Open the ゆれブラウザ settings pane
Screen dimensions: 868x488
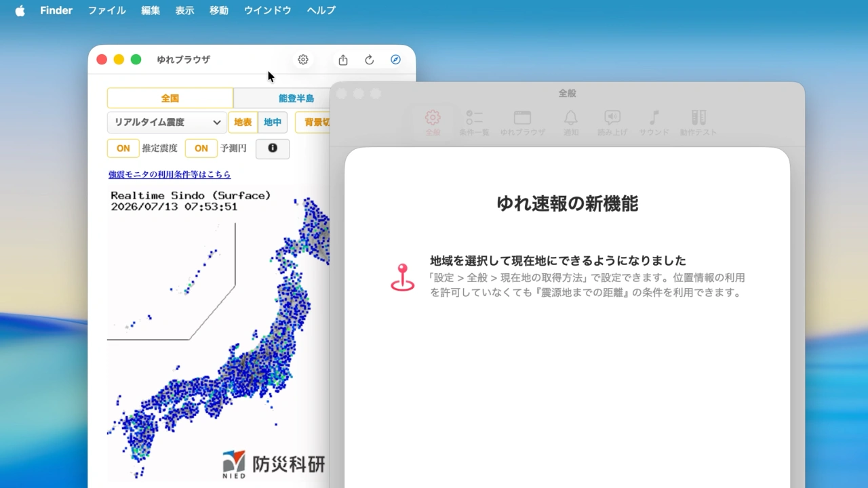[522, 122]
